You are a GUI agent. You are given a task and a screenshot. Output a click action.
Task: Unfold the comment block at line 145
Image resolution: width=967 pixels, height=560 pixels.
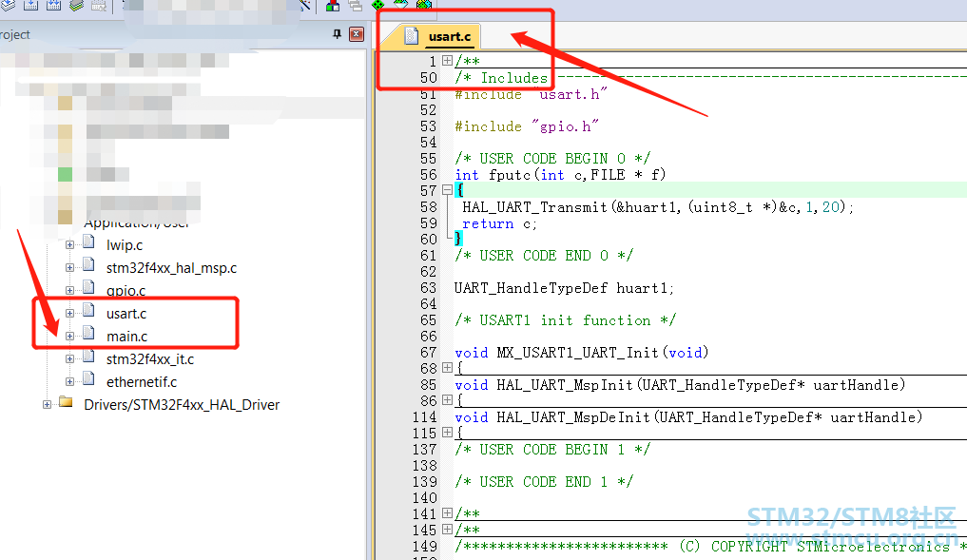pos(447,530)
